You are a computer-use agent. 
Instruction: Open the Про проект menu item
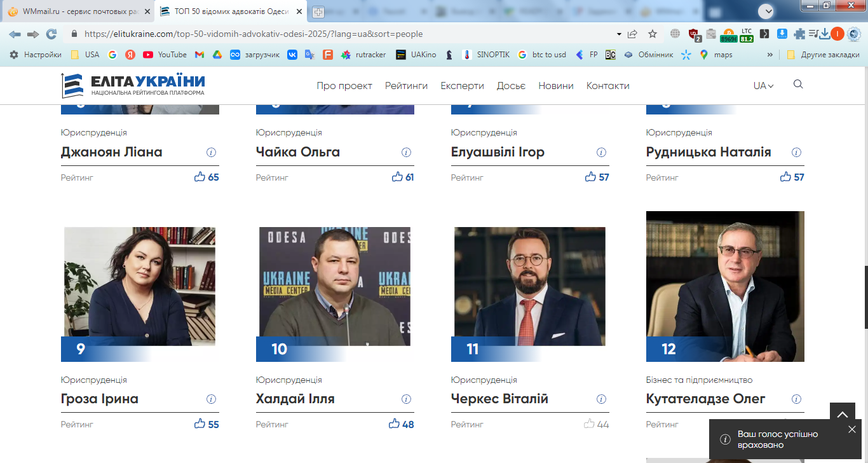pos(344,86)
